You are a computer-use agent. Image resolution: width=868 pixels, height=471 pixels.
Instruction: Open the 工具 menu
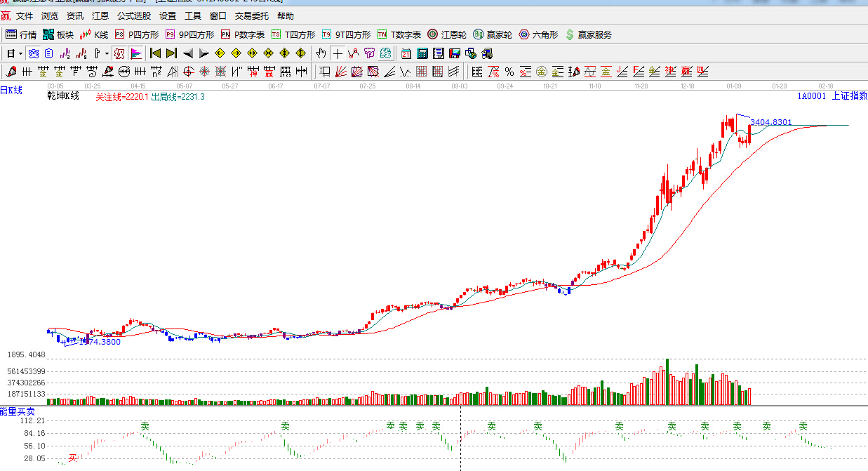click(x=192, y=15)
